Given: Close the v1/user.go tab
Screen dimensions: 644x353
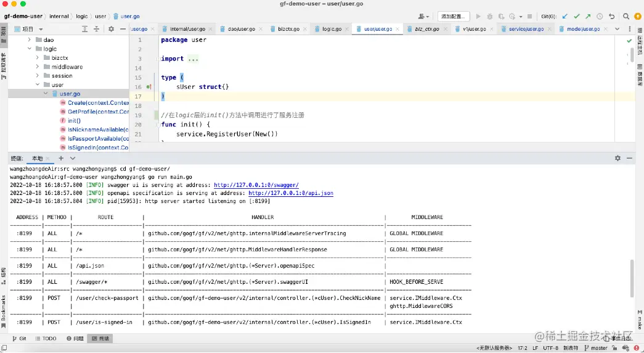Looking at the screenshot, I should click(x=491, y=29).
